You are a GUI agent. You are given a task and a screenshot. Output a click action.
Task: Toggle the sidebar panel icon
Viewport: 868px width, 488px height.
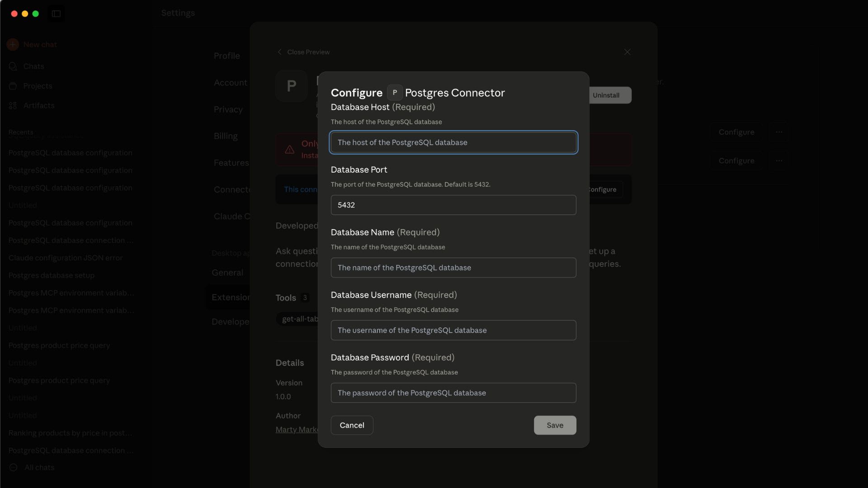pos(56,14)
